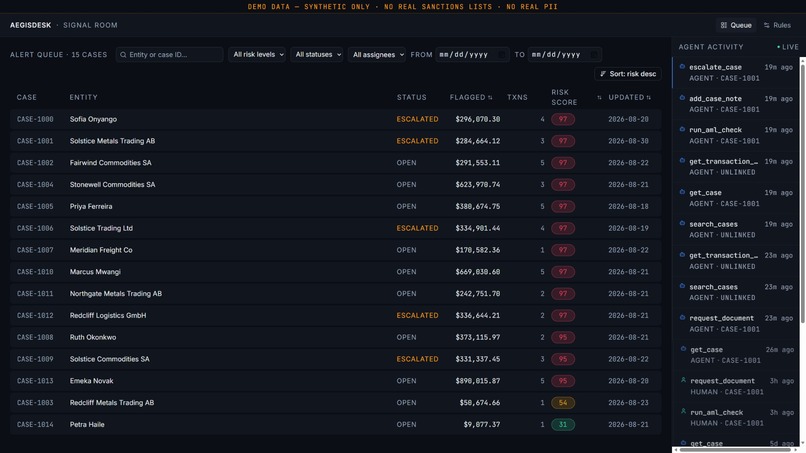The image size is (806, 453).
Task: Toggle the RISK SCORE sort arrows
Action: click(599, 98)
